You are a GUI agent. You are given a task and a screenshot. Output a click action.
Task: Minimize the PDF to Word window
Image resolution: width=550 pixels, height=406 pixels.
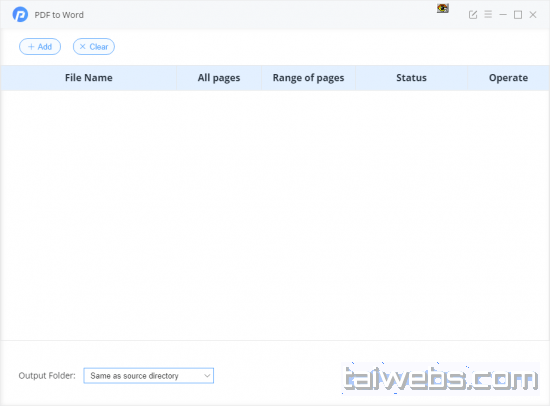pos(503,15)
